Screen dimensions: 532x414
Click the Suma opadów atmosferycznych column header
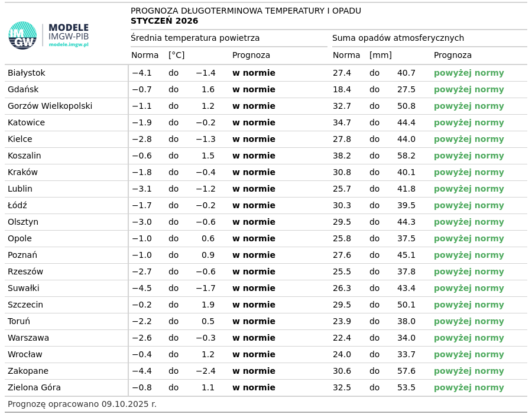398,38
